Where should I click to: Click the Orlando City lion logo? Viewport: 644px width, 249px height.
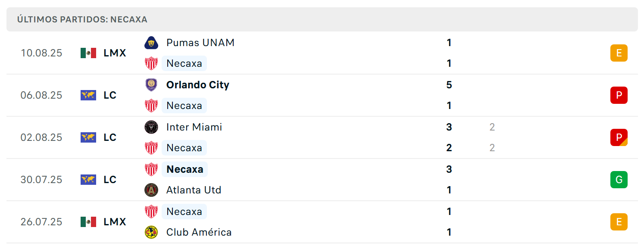151,85
